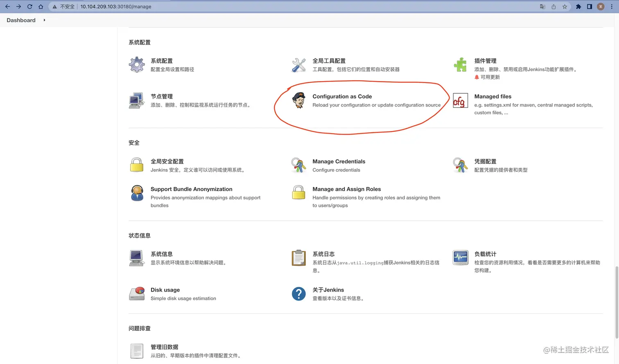The height and width of the screenshot is (364, 619).
Task: Open the 负载统计 link
Action: pyautogui.click(x=485, y=254)
